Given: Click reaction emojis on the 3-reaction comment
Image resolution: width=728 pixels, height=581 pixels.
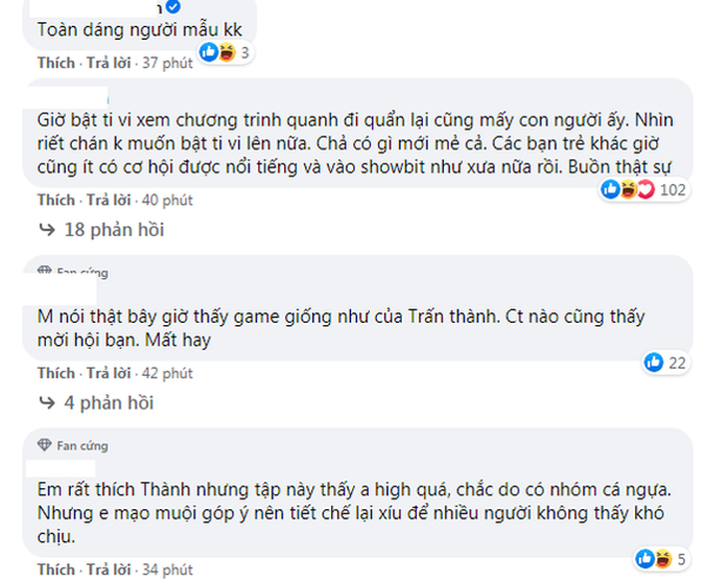Looking at the screenshot, I should tap(216, 52).
